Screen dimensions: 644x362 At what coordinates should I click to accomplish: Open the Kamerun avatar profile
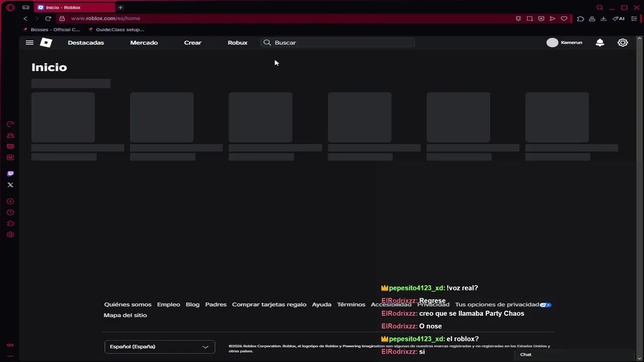tap(552, 43)
